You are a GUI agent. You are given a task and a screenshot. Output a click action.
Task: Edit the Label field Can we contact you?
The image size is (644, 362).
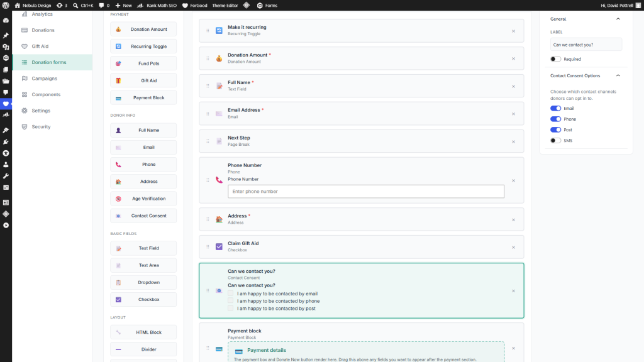586,45
